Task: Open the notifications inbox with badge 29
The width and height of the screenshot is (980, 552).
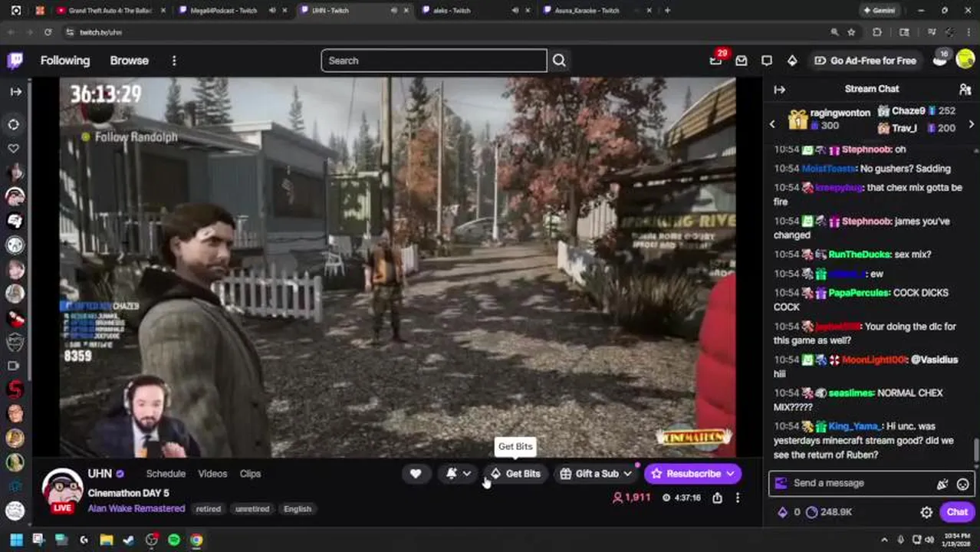Action: [716, 61]
